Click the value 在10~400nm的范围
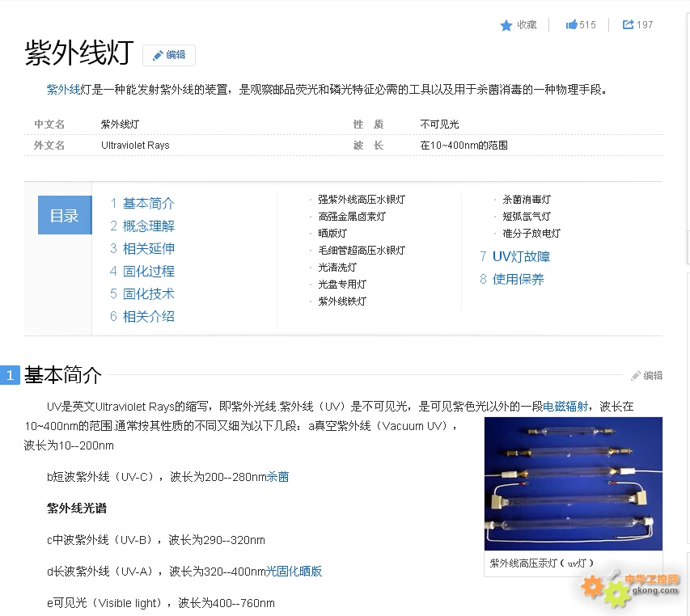The width and height of the screenshot is (690, 616). coord(464,146)
